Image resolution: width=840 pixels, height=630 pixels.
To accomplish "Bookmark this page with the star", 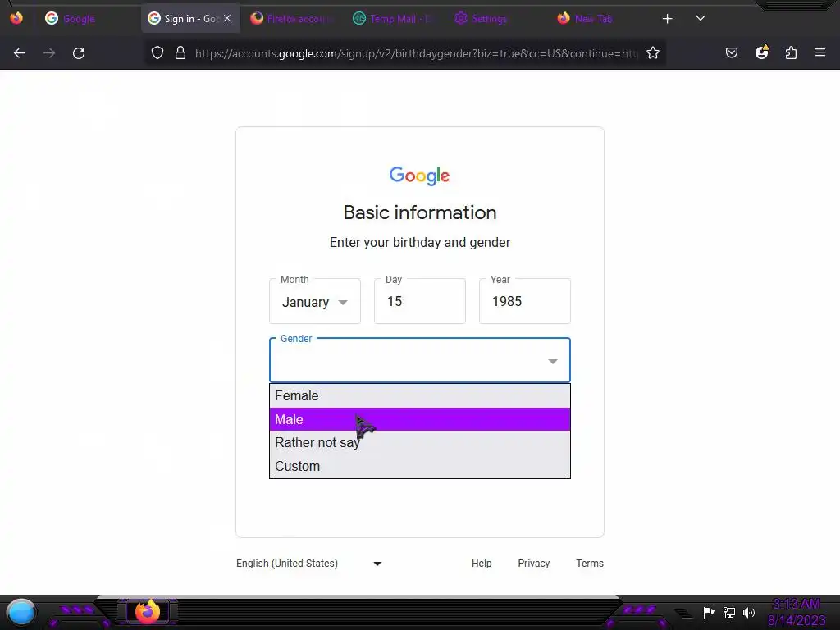I will [x=652, y=53].
